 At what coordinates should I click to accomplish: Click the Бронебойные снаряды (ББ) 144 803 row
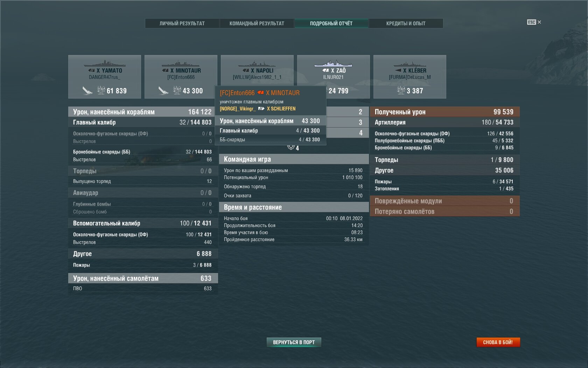point(142,152)
